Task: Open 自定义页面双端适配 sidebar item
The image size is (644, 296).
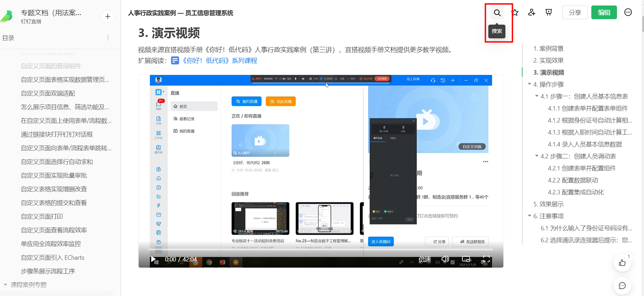Action: tap(48, 93)
